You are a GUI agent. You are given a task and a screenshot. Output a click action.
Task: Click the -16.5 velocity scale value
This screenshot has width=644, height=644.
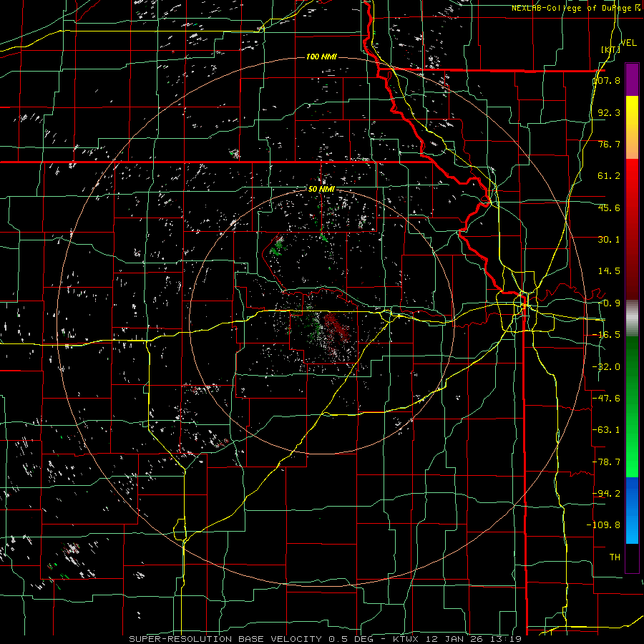[x=607, y=335]
